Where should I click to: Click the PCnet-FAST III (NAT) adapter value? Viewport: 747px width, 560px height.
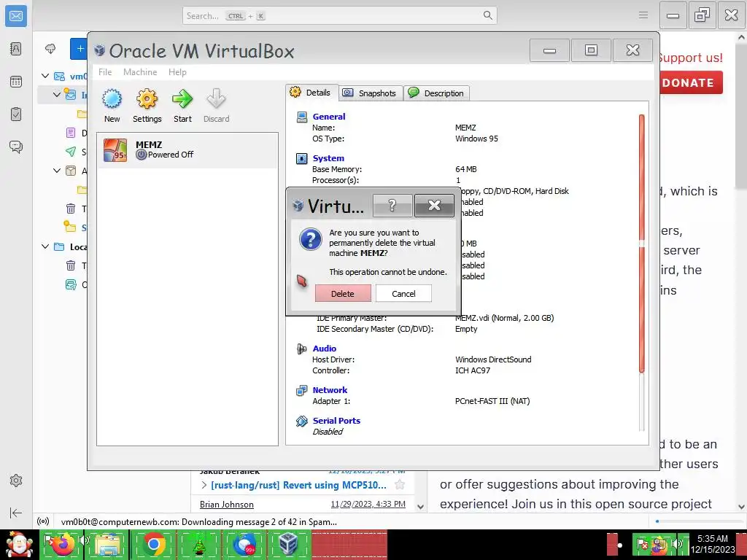pos(492,401)
